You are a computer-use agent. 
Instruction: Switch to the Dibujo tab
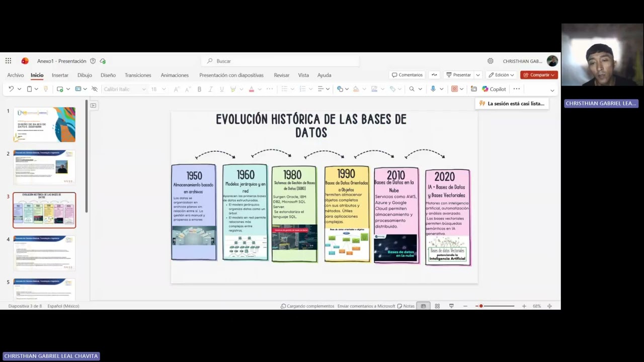click(85, 75)
